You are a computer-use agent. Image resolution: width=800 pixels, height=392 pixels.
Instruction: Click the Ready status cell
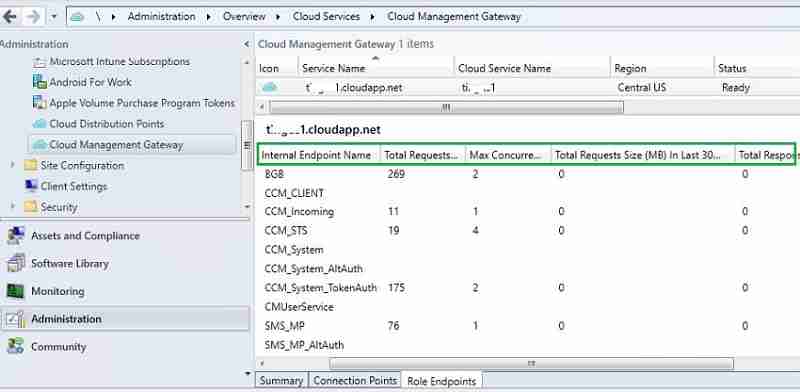736,87
